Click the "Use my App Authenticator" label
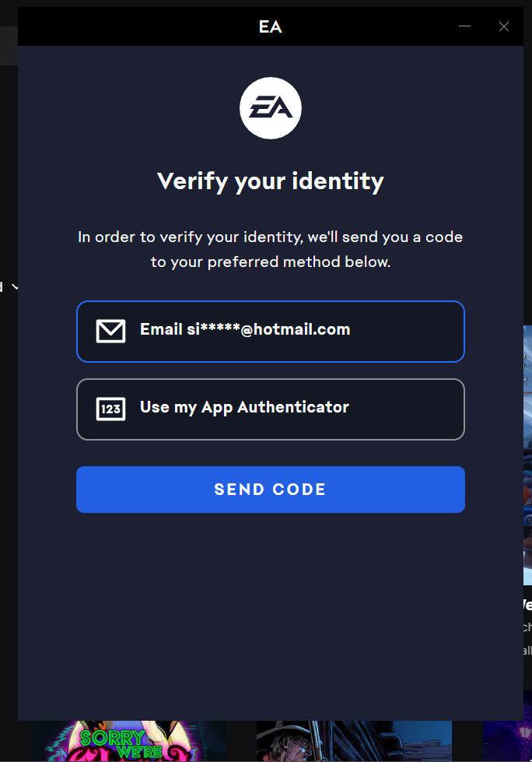 (244, 407)
